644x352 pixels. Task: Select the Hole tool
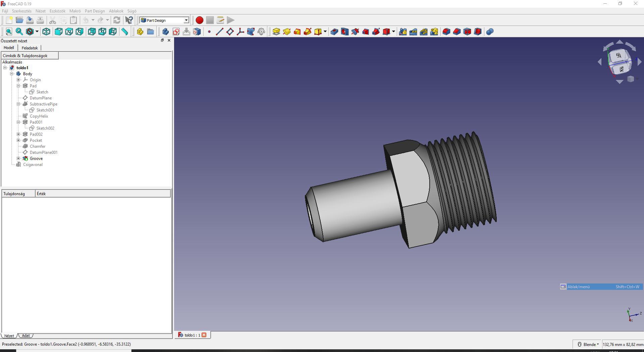(x=345, y=32)
